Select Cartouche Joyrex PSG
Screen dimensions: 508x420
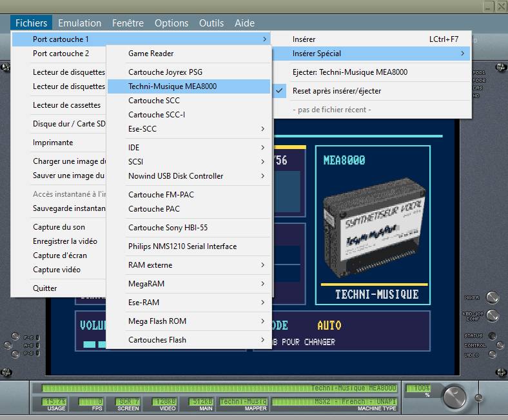coord(189,72)
